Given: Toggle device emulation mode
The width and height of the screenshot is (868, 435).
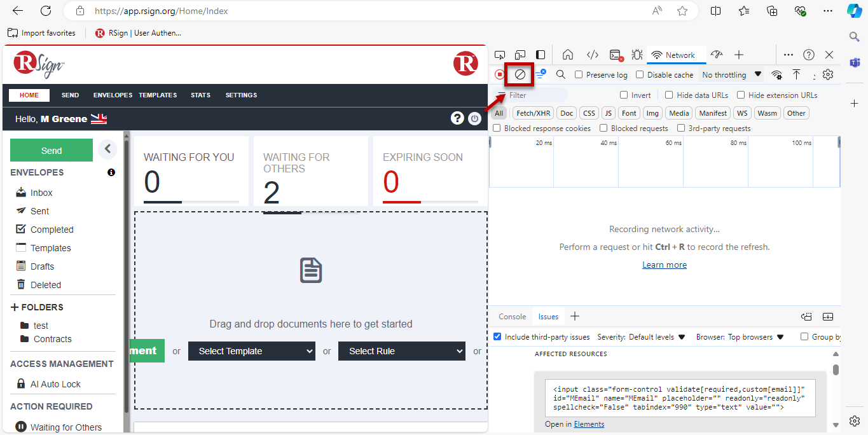Looking at the screenshot, I should click(520, 55).
